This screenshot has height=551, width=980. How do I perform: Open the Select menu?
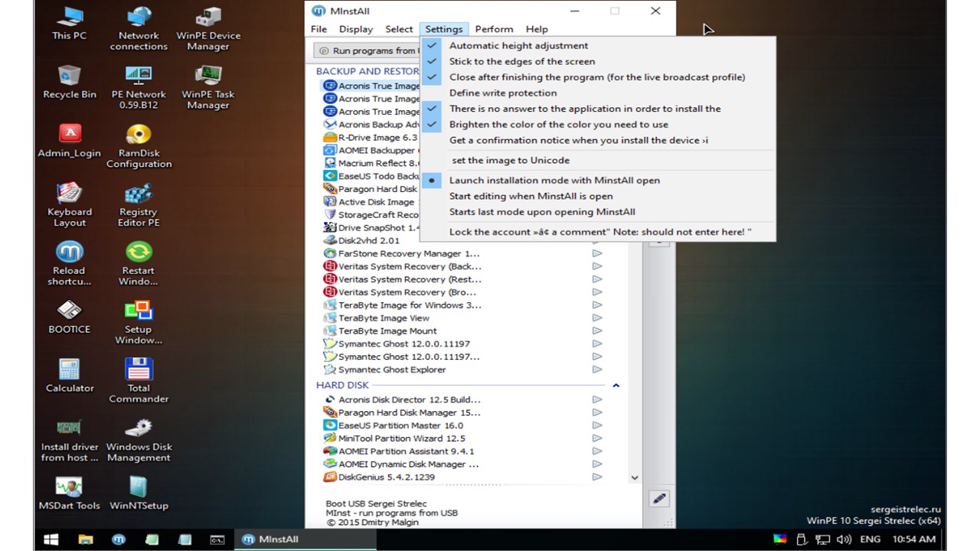pyautogui.click(x=399, y=29)
